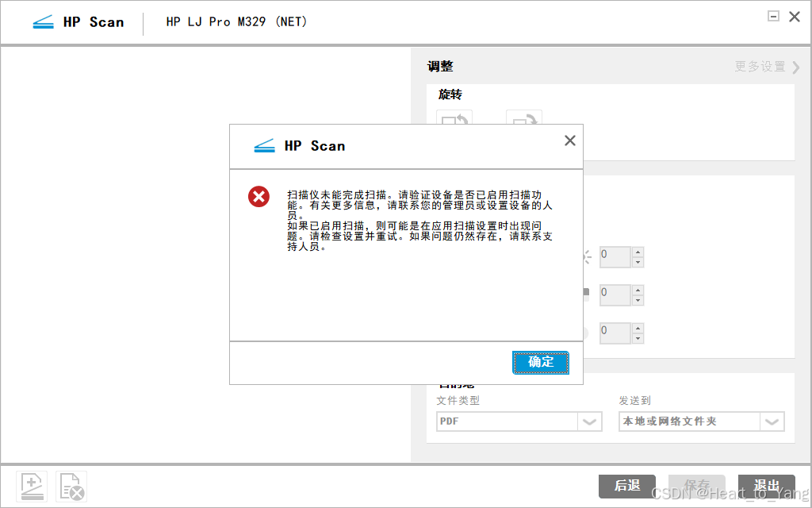812x508 pixels.
Task: Open the 文件类型 PDF dropdown
Action: (519, 421)
